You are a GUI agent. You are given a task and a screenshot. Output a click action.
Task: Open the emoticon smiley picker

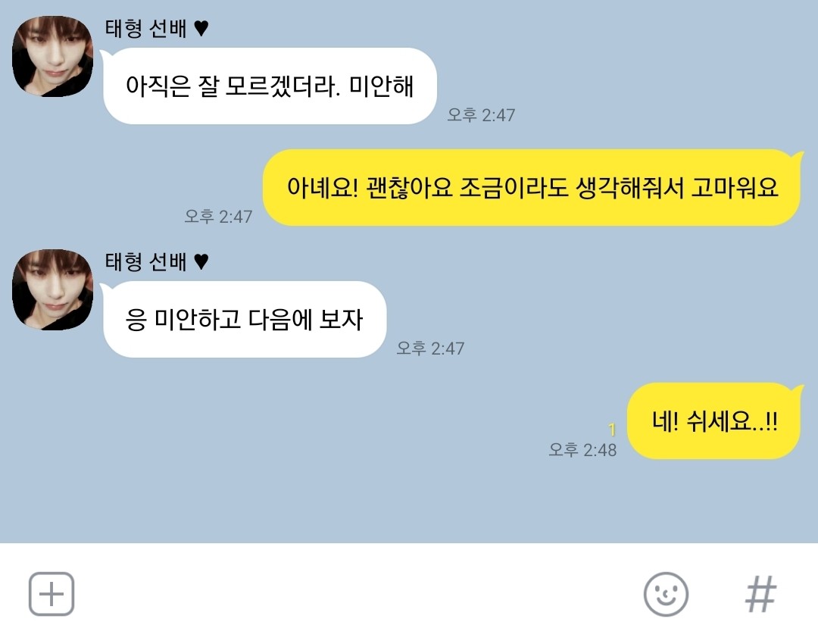tap(666, 595)
